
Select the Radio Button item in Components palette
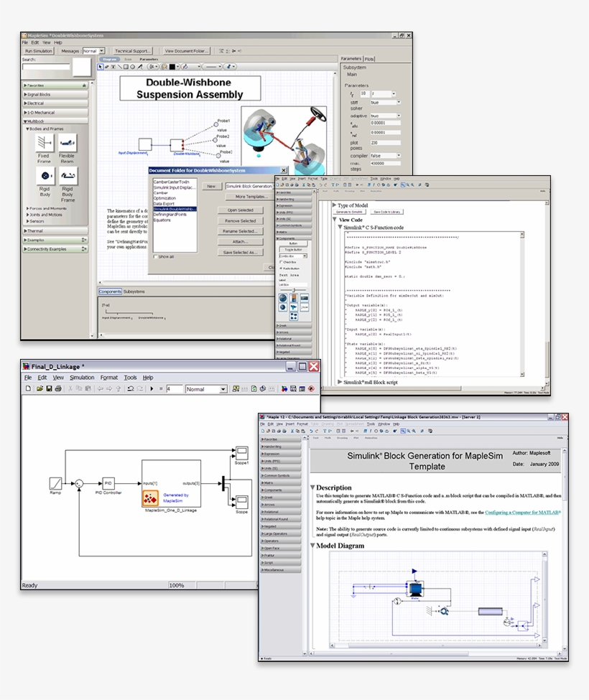(x=289, y=269)
